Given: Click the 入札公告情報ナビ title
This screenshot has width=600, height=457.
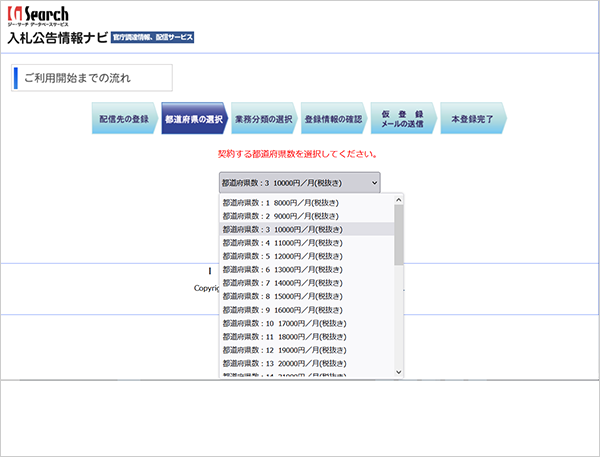Looking at the screenshot, I should click(x=58, y=38).
